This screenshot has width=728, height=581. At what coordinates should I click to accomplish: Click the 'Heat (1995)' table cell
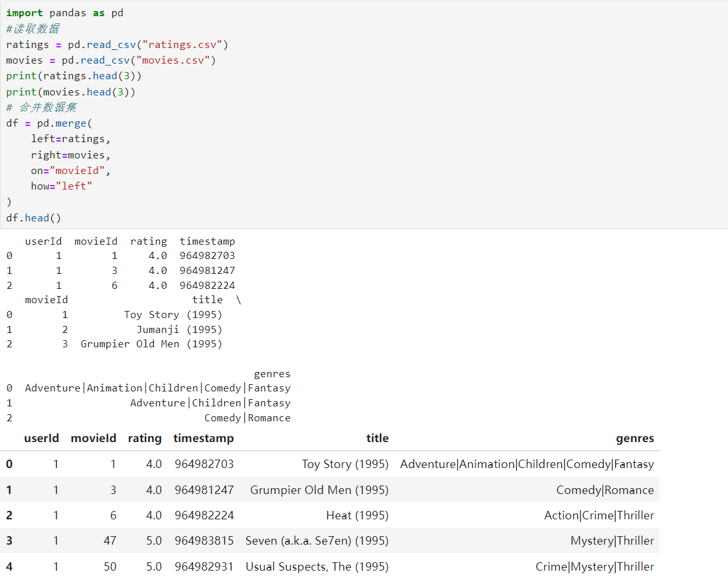(357, 515)
